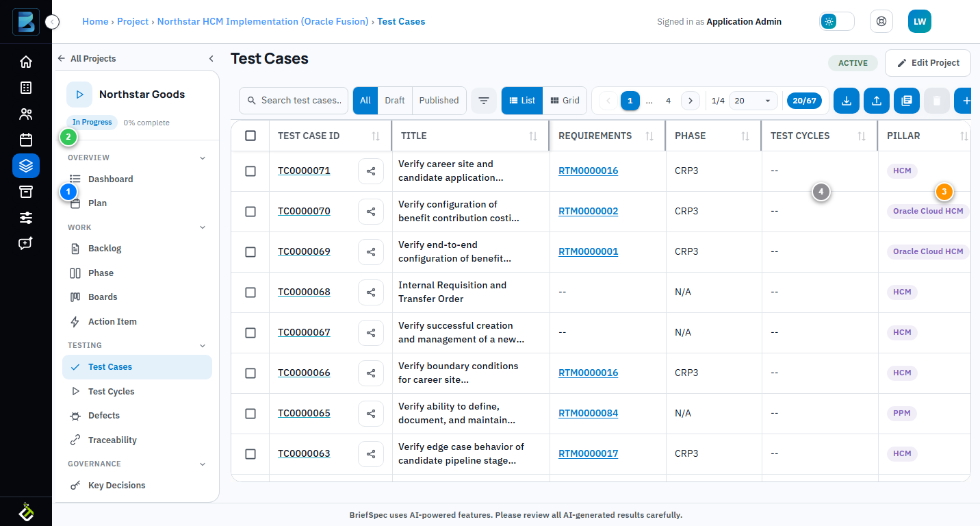Viewport: 980px width, 526px height.
Task: Click the download test cases icon button
Action: [847, 101]
